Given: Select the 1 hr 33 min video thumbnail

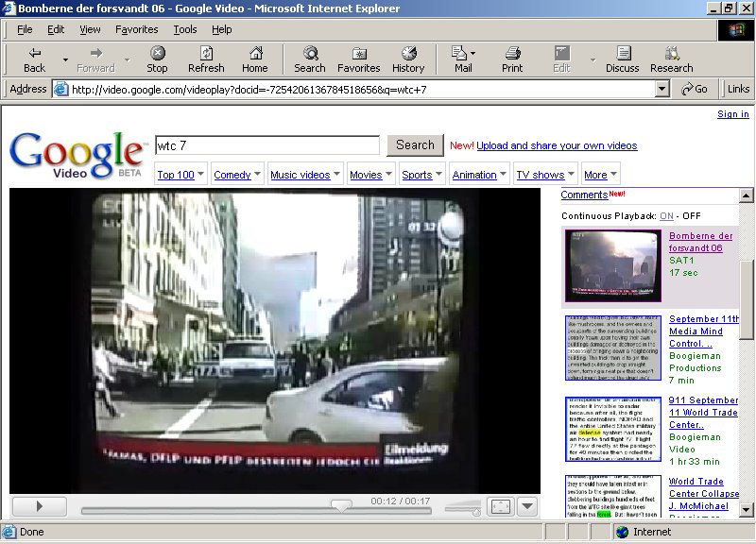Looking at the screenshot, I should click(x=612, y=429).
